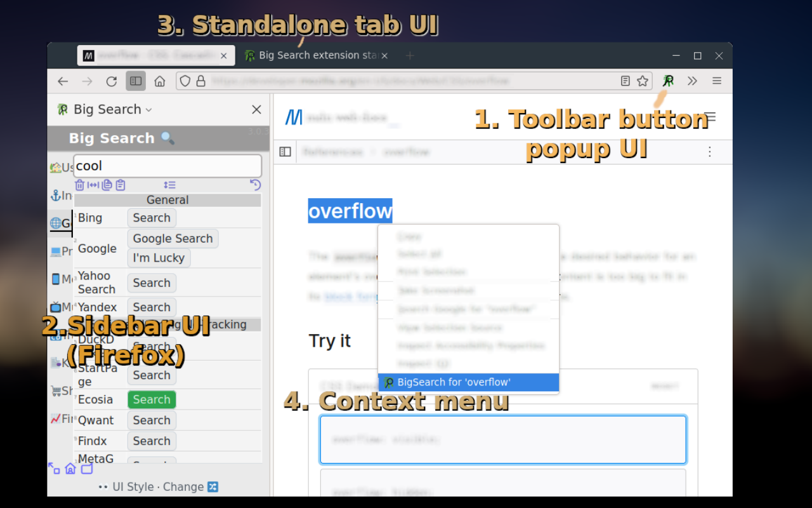
Task: Click the house icon at sidebar bottom
Action: [x=70, y=469]
